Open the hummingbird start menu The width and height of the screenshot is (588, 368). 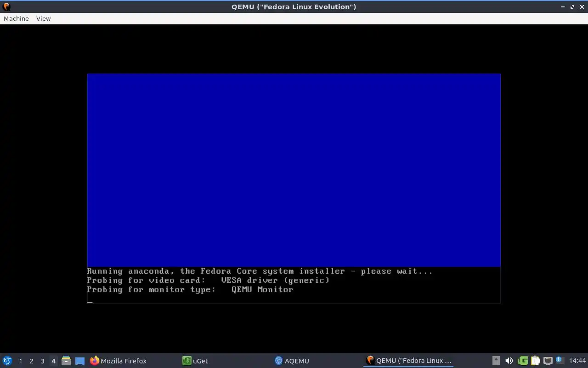click(7, 361)
